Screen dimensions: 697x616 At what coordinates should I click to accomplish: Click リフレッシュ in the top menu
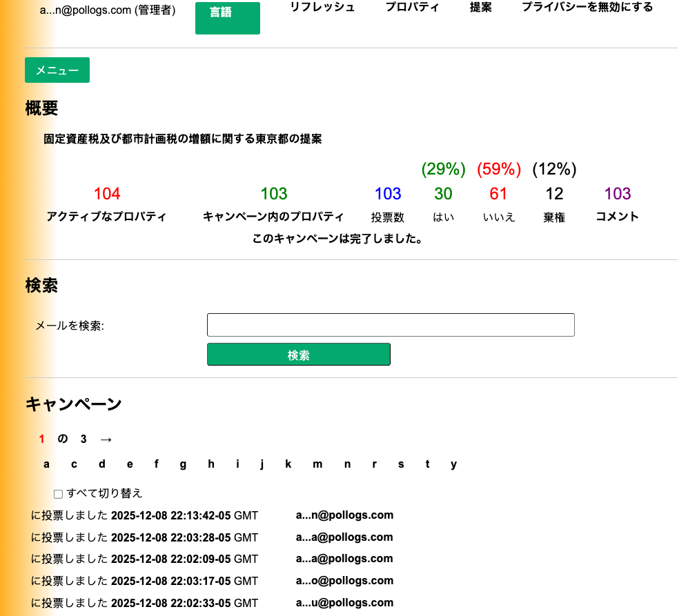(x=323, y=7)
